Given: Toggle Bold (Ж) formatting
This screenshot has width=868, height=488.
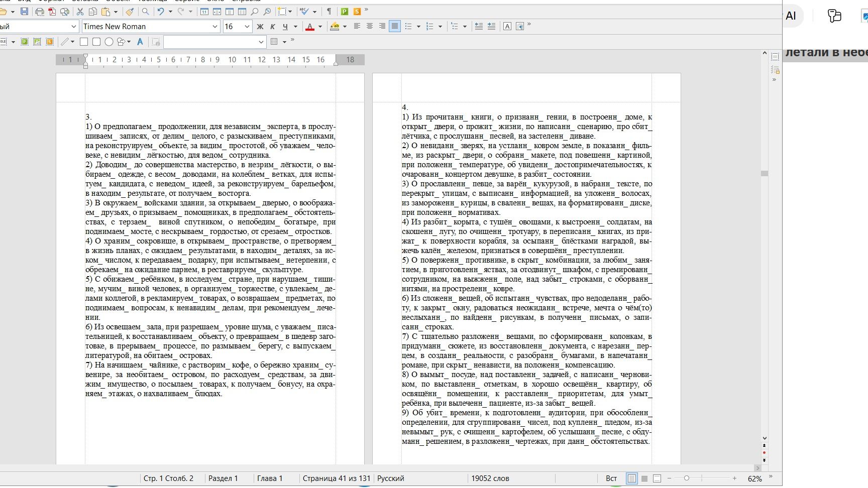Looking at the screenshot, I should (x=260, y=27).
